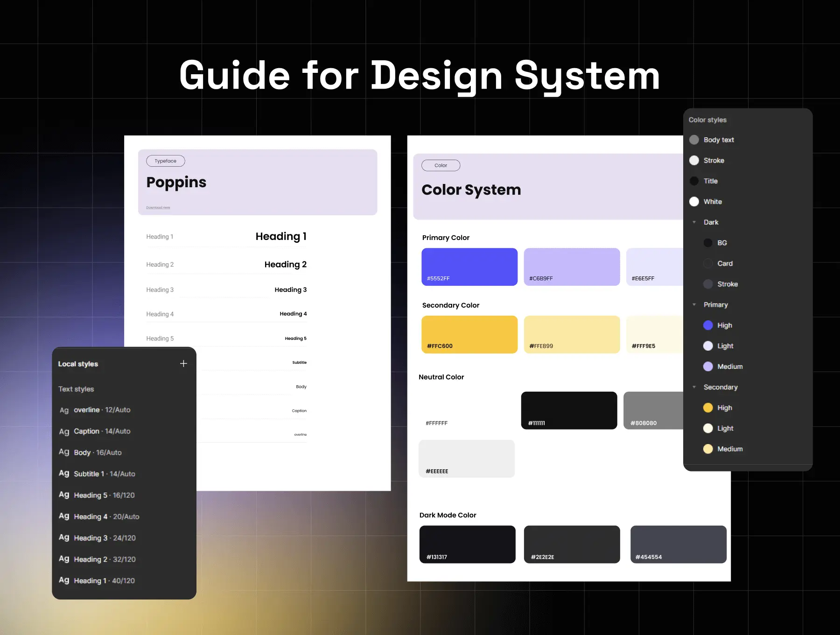This screenshot has width=840, height=635.
Task: Click the Typeface pill button
Action: [166, 161]
